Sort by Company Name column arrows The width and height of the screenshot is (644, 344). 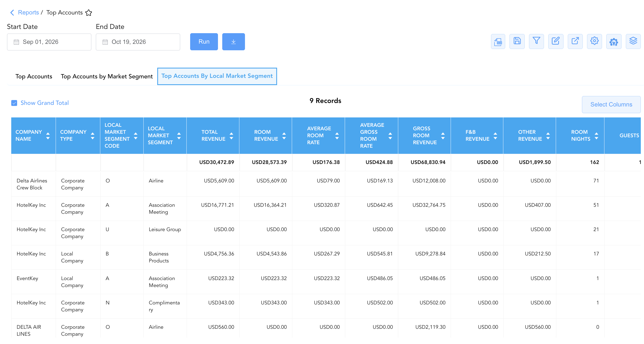[48, 136]
